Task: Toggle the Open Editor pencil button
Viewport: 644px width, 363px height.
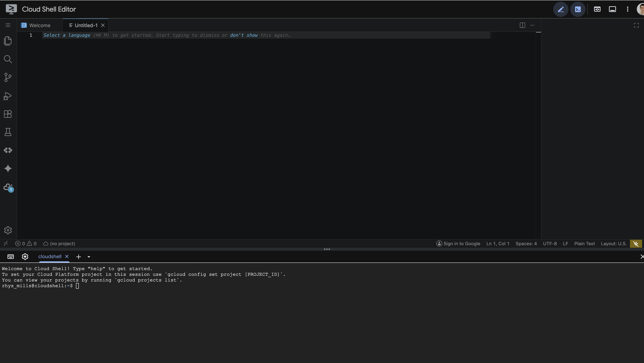Action: pyautogui.click(x=561, y=9)
